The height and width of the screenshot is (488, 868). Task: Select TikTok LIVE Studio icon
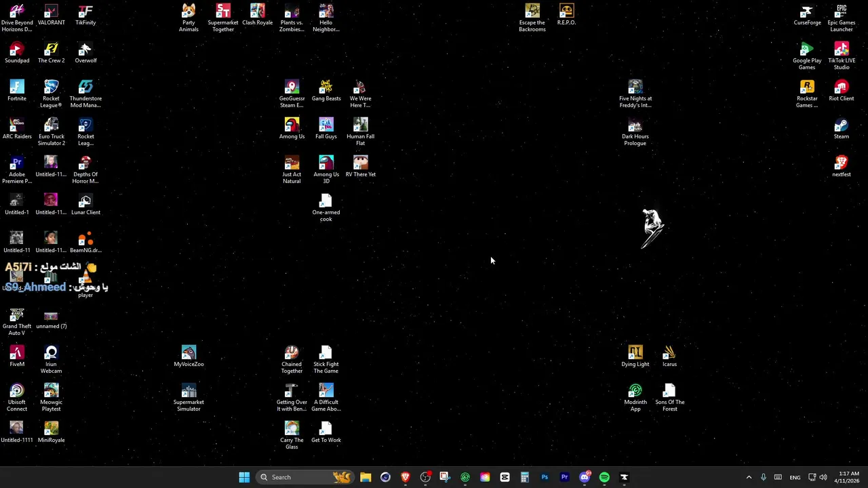[842, 56]
